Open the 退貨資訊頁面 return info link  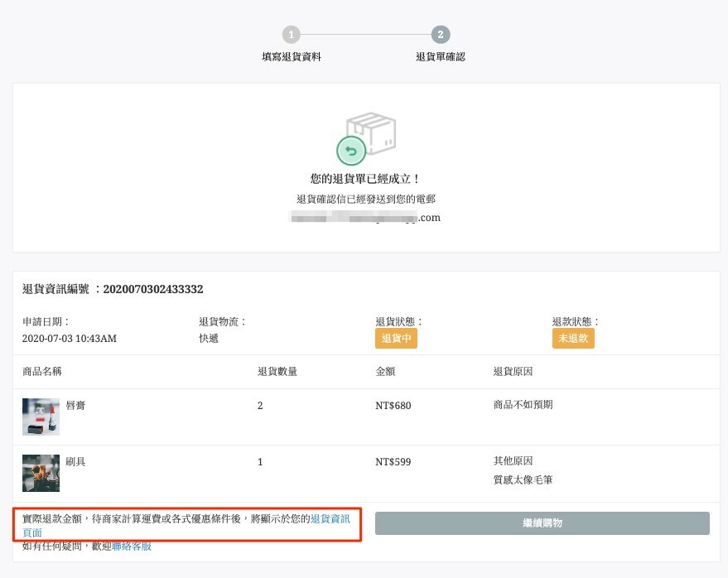[x=330, y=519]
